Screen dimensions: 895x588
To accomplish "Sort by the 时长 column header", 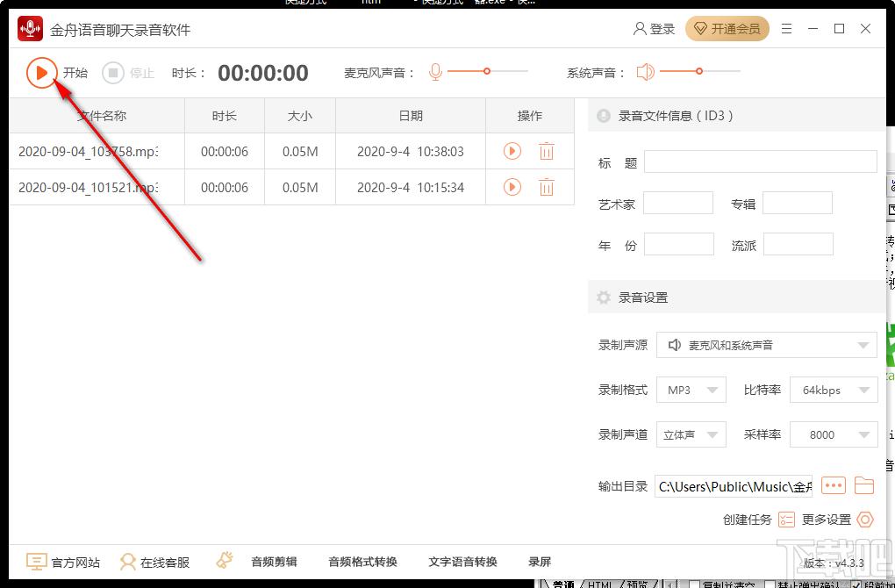I will [x=225, y=116].
